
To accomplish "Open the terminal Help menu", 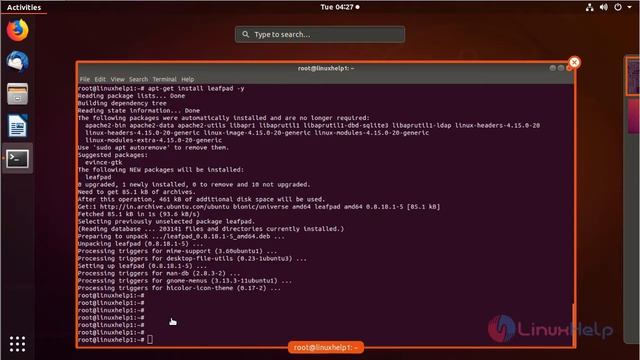I will click(x=188, y=79).
